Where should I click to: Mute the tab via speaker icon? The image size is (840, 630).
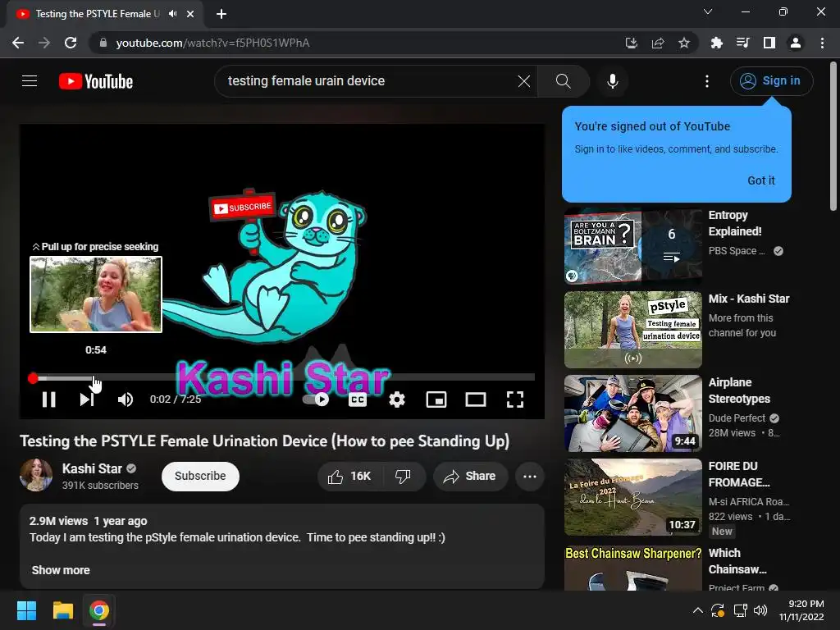coord(172,14)
